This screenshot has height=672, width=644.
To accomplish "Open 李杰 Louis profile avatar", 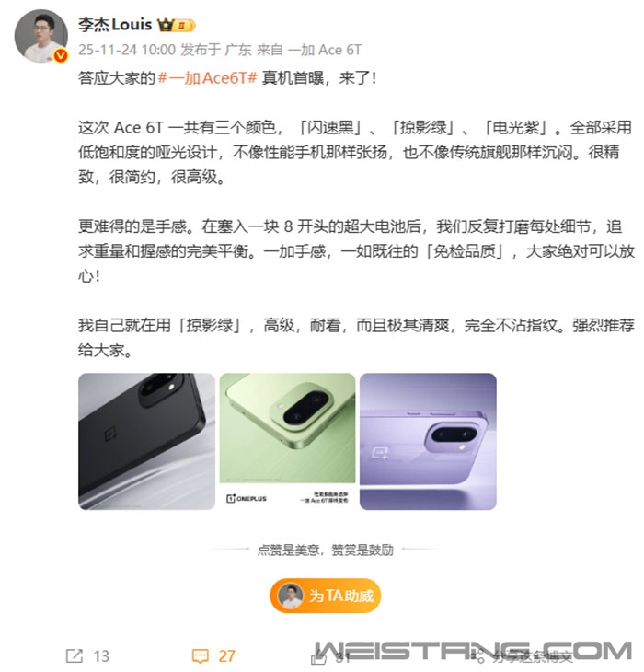I will [x=41, y=36].
